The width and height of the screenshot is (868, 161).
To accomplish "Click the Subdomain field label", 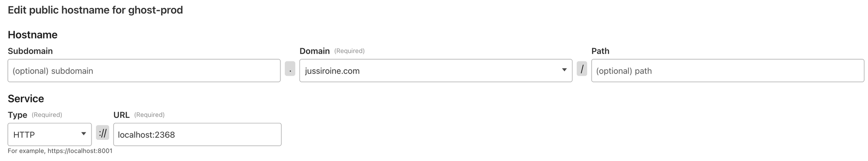I will point(30,51).
